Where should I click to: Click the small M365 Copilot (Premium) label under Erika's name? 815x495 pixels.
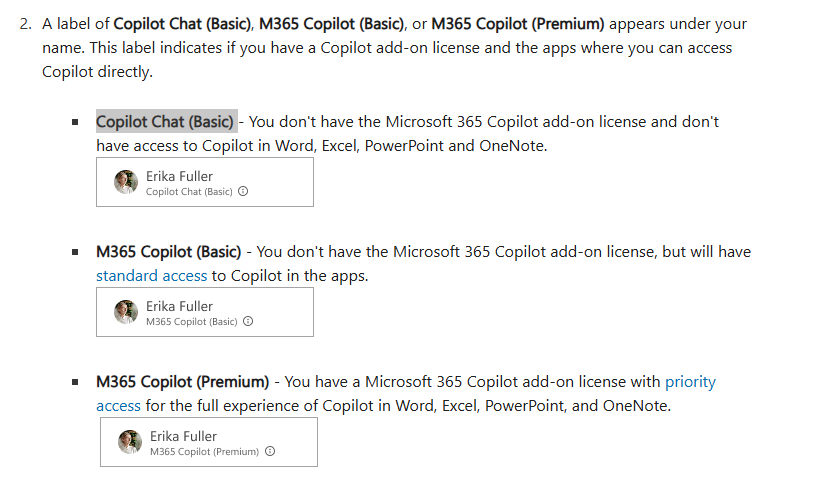coord(204,452)
